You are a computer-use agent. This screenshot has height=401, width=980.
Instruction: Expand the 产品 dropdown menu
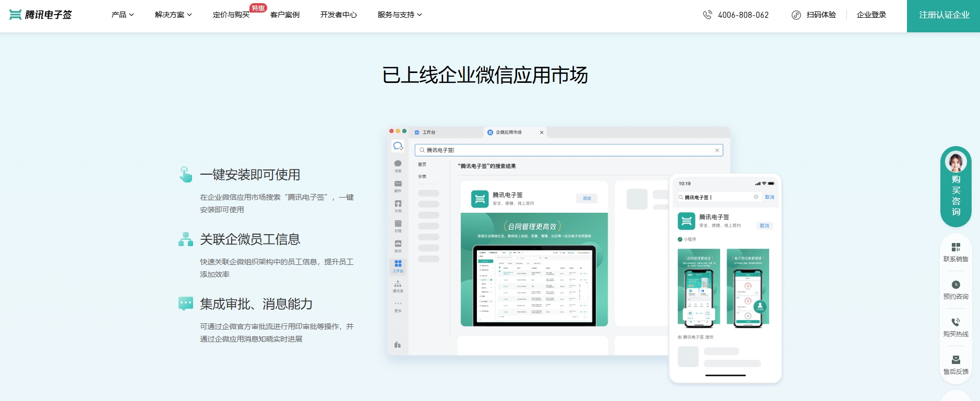pos(123,15)
